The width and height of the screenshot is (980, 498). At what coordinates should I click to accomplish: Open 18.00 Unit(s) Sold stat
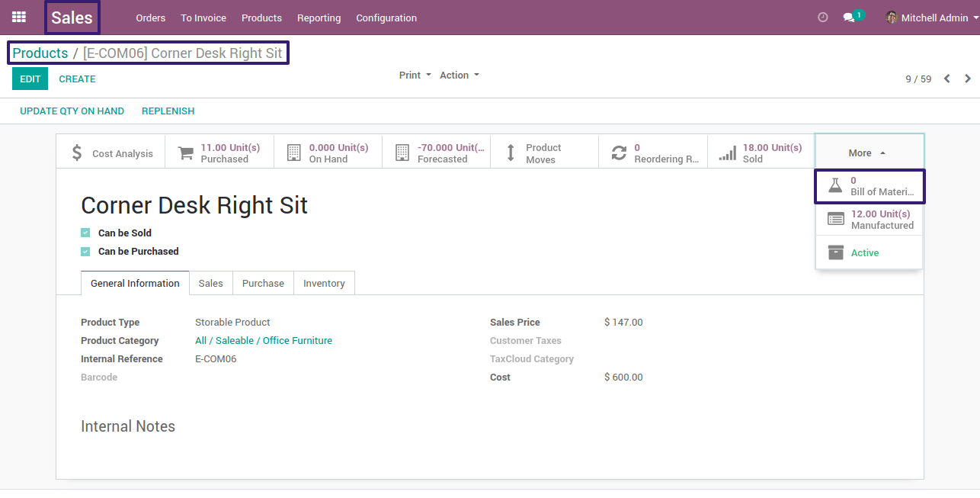pos(762,153)
